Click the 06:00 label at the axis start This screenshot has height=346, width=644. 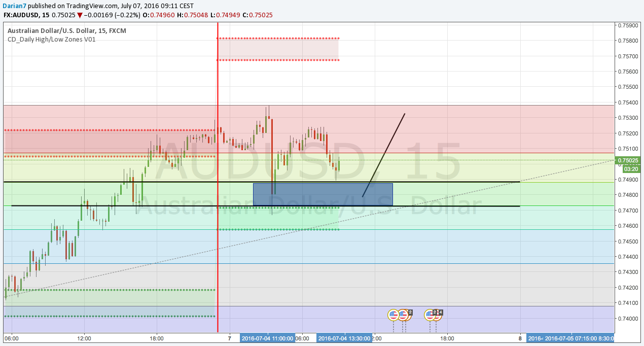pyautogui.click(x=12, y=338)
